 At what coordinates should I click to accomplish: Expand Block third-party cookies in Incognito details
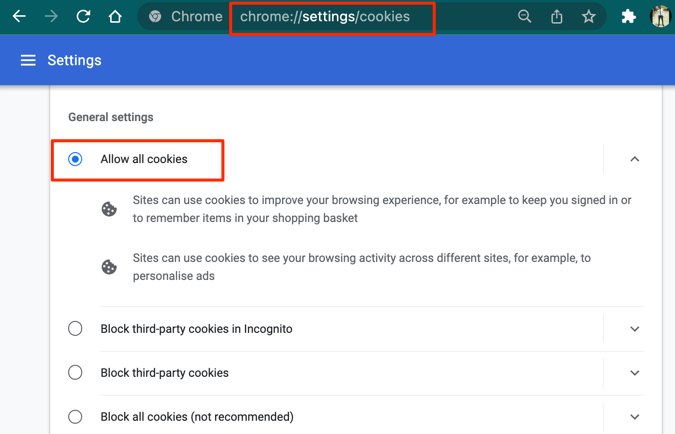pos(634,329)
